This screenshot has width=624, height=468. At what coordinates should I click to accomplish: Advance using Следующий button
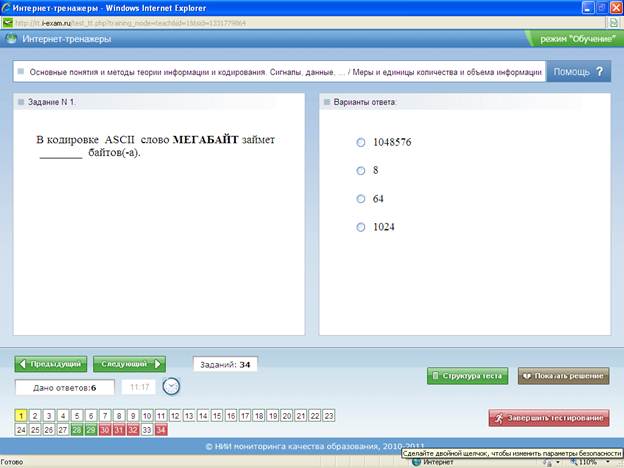click(x=129, y=364)
